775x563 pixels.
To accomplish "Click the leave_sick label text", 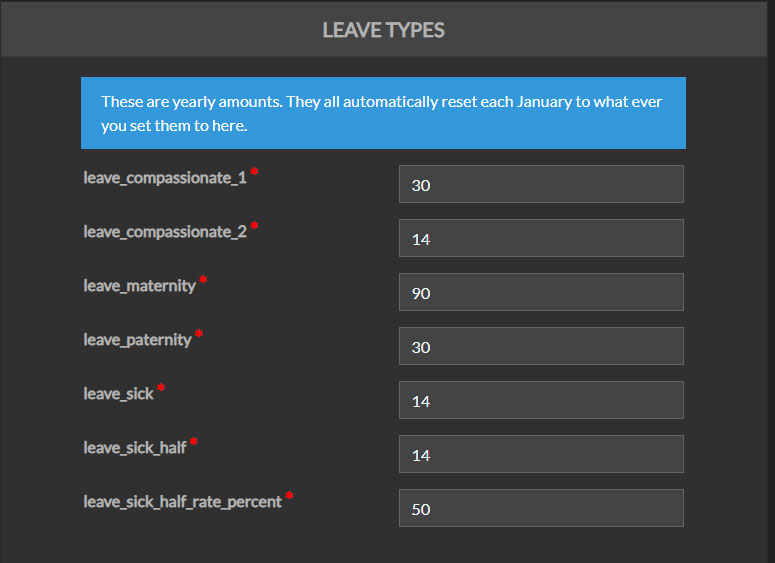I will coord(118,394).
